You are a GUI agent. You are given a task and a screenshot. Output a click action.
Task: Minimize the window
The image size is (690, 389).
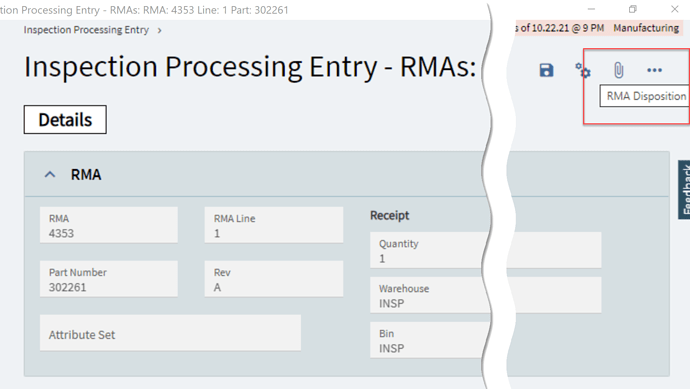point(591,9)
